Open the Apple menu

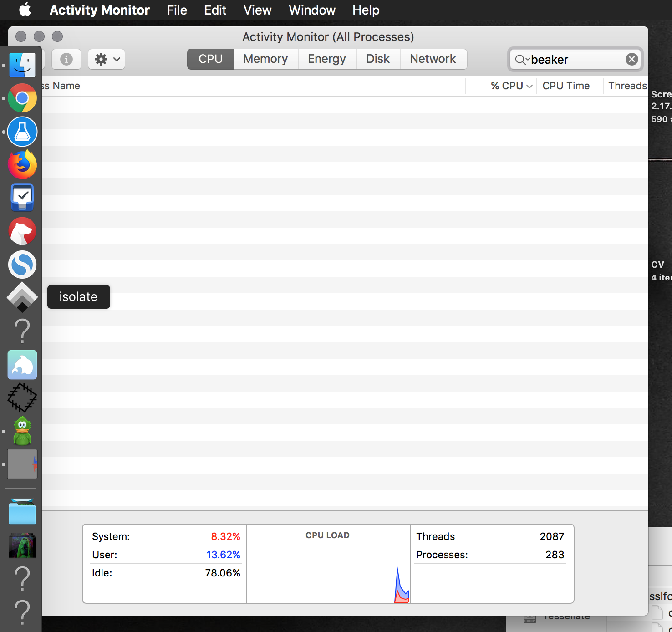coord(25,10)
